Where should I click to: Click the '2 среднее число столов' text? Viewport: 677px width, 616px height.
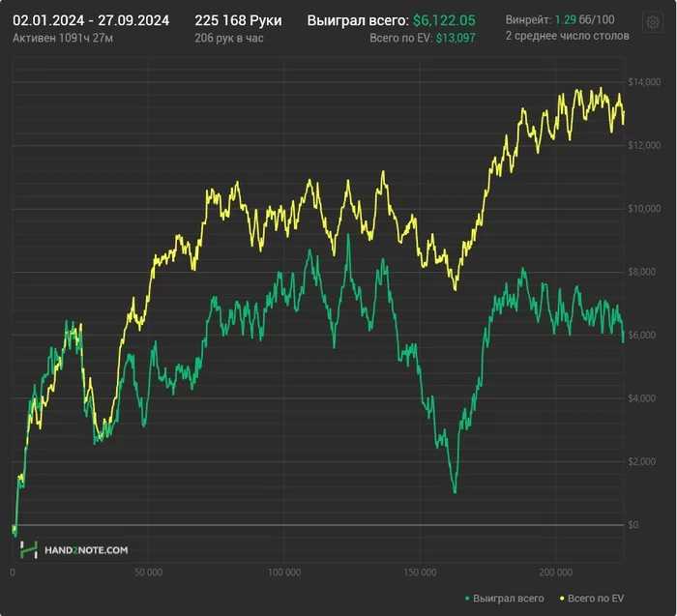(568, 36)
